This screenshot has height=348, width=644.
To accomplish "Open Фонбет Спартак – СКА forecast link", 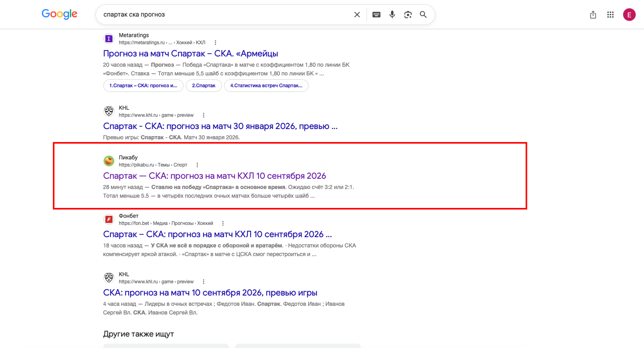I will click(217, 234).
